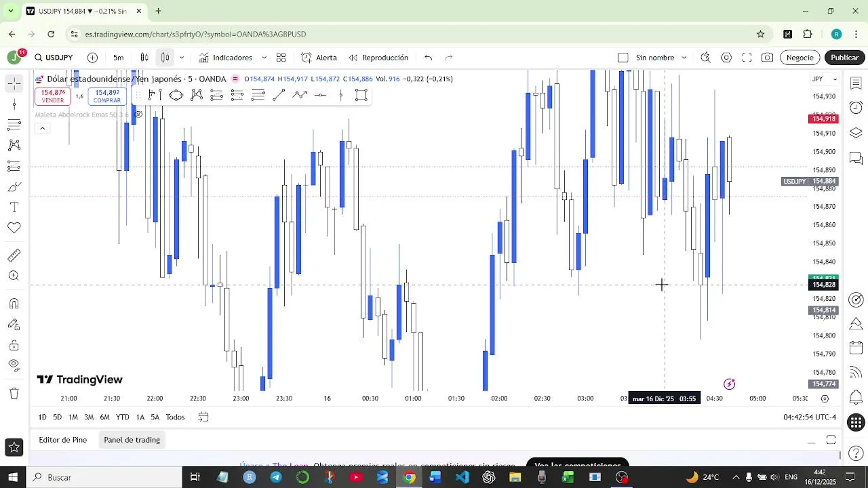
Task: Select the ruler measure tool
Action: 14,256
